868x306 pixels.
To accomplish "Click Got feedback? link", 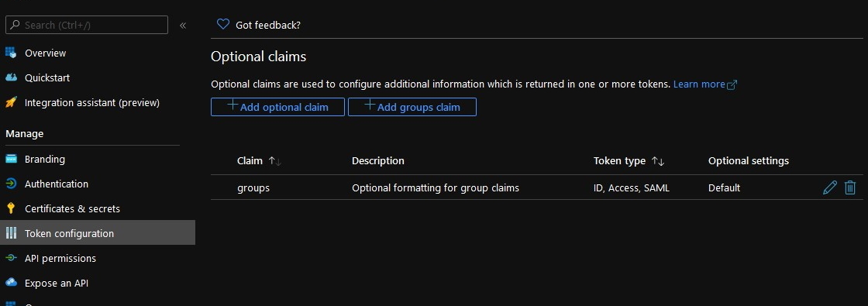I will click(x=268, y=25).
